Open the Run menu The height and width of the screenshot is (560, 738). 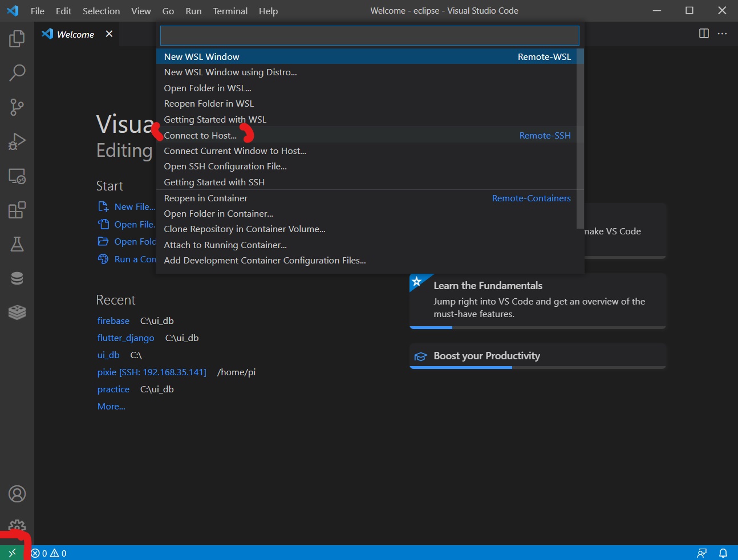tap(193, 11)
